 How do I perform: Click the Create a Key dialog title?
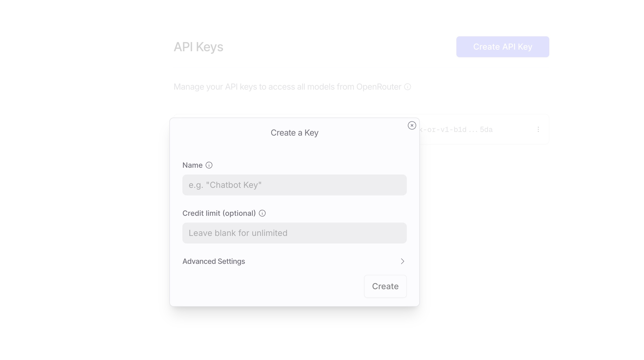point(294,133)
